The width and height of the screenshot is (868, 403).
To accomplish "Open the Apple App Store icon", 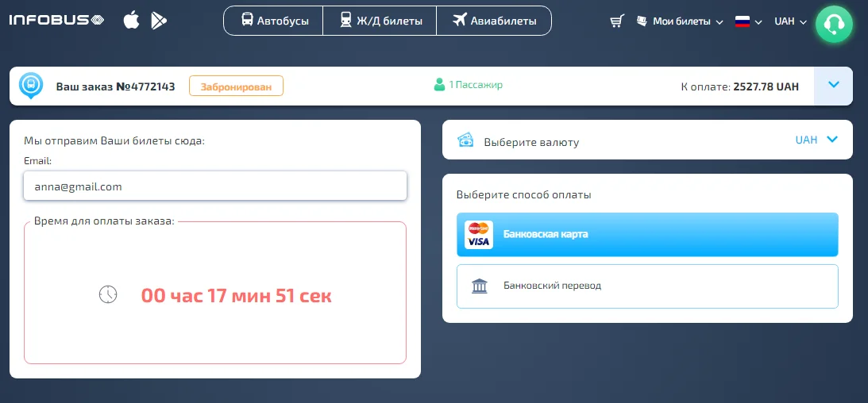I will pyautogui.click(x=131, y=21).
